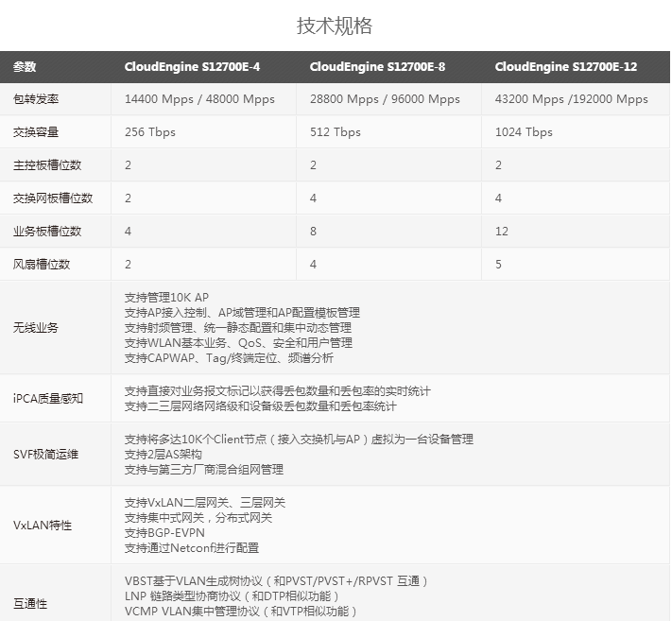This screenshot has width=672, height=621.
Task: Select CloudEngine S12700E-4 column header
Action: pos(192,67)
